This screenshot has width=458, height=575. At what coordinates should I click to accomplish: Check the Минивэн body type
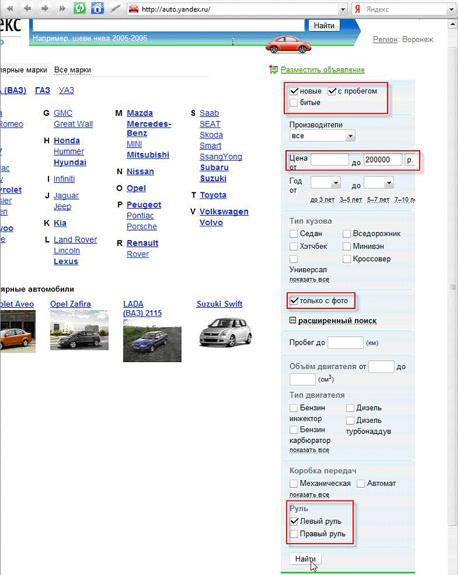pos(347,246)
